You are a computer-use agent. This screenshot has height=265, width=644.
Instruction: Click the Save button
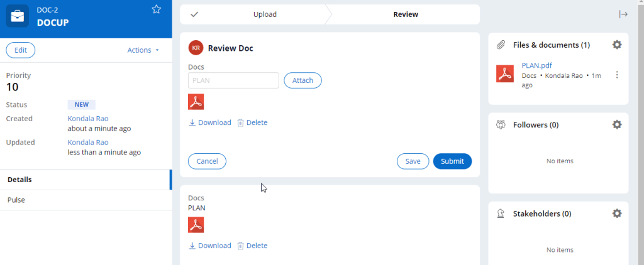point(413,161)
